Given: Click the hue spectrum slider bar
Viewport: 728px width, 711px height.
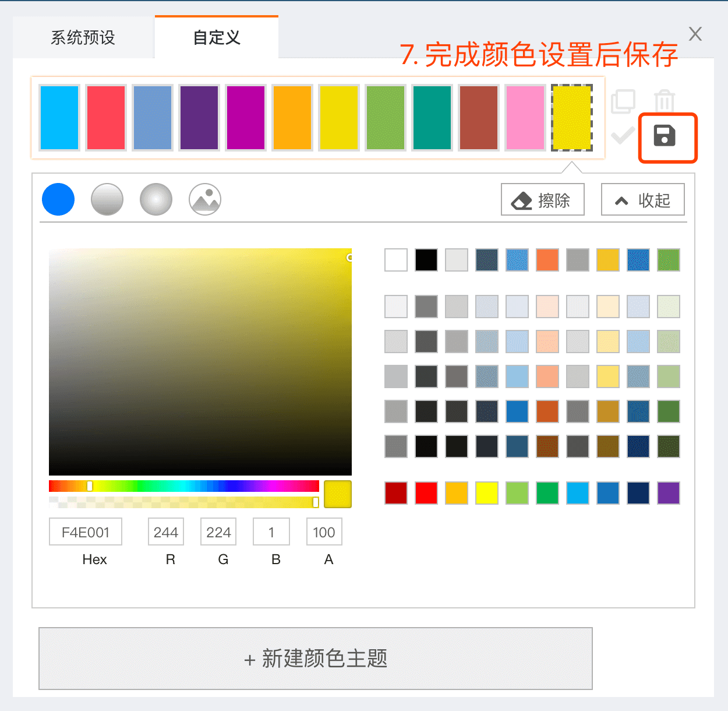Looking at the screenshot, I should [x=184, y=486].
